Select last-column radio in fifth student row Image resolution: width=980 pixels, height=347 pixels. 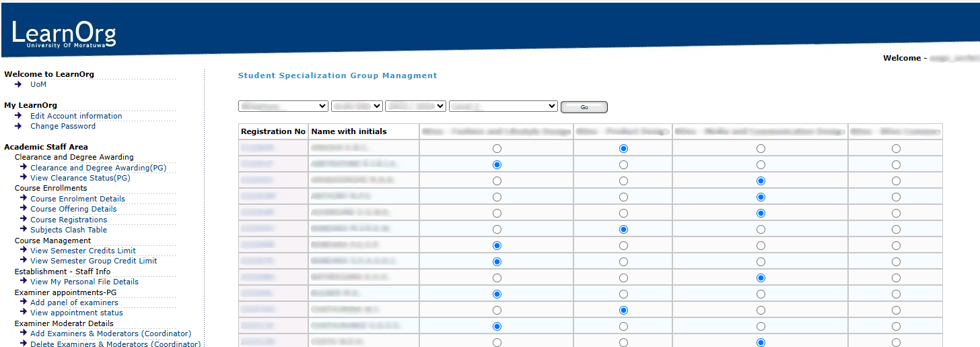click(x=896, y=213)
